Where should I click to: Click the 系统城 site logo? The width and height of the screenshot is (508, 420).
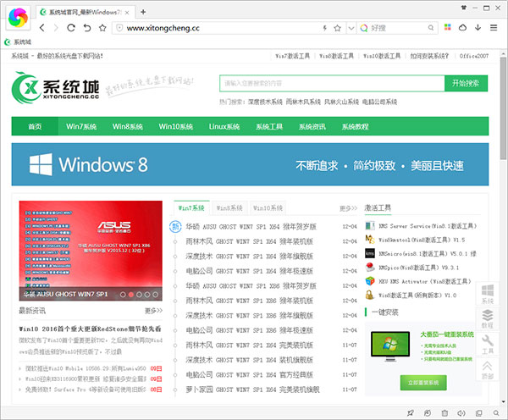[55, 87]
